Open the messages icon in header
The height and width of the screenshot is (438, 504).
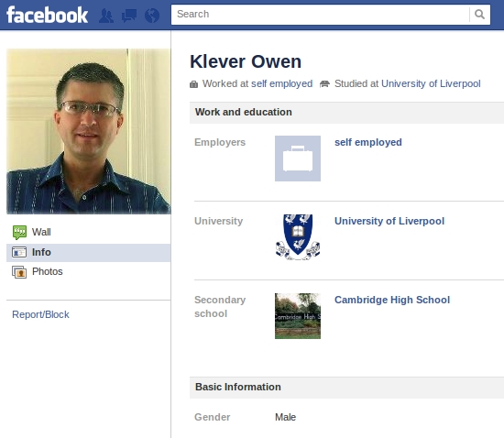(x=129, y=16)
